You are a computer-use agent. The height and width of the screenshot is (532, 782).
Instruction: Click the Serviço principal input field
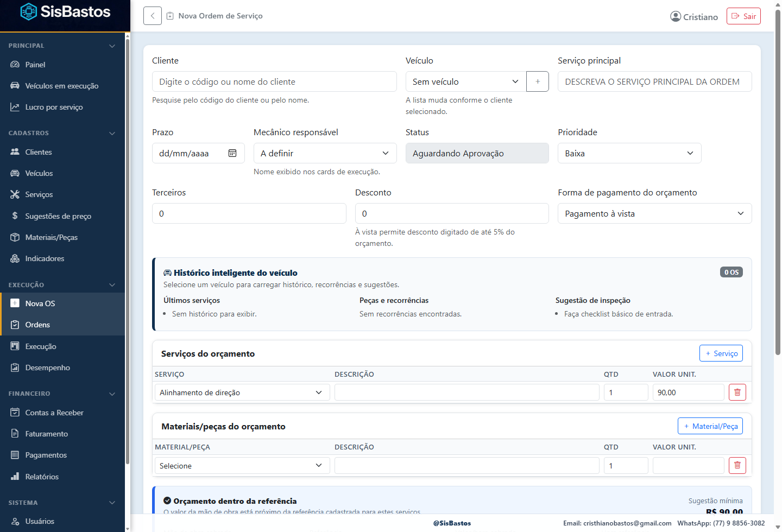coord(654,81)
